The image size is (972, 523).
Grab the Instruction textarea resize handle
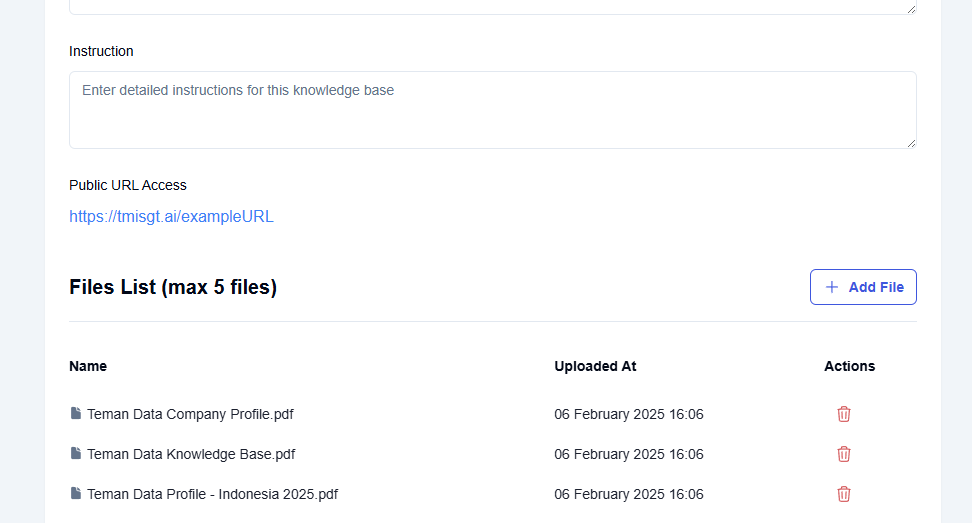[911, 143]
